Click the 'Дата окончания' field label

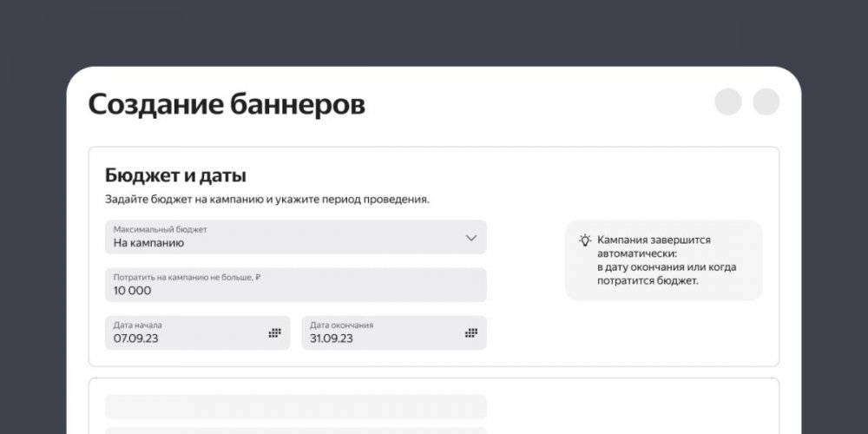point(341,325)
